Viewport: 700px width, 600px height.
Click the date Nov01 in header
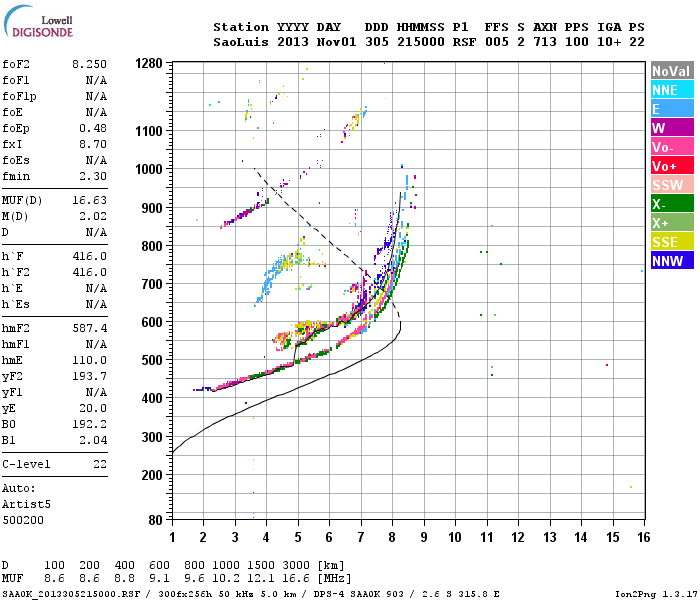[336, 42]
